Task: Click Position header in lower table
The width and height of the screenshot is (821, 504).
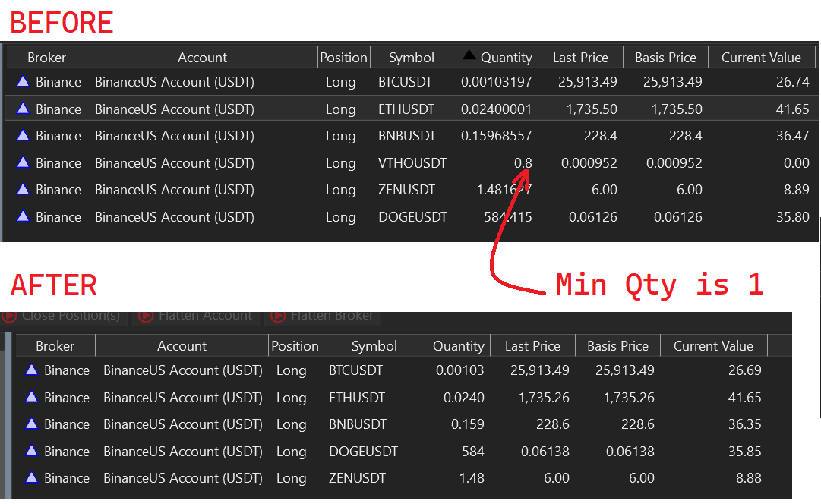Action: 295,346
